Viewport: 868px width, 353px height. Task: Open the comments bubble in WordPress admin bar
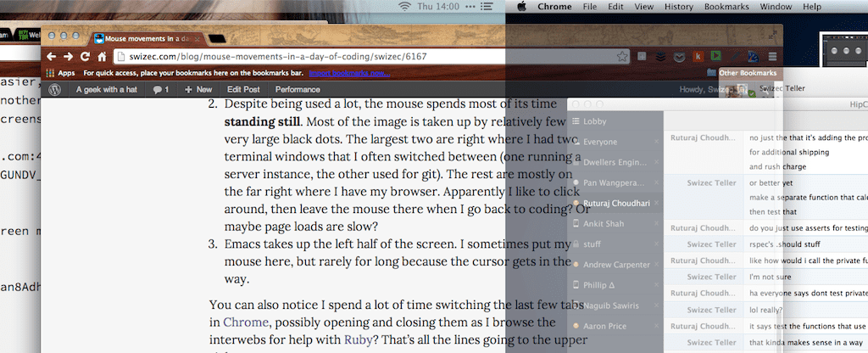coord(160,89)
